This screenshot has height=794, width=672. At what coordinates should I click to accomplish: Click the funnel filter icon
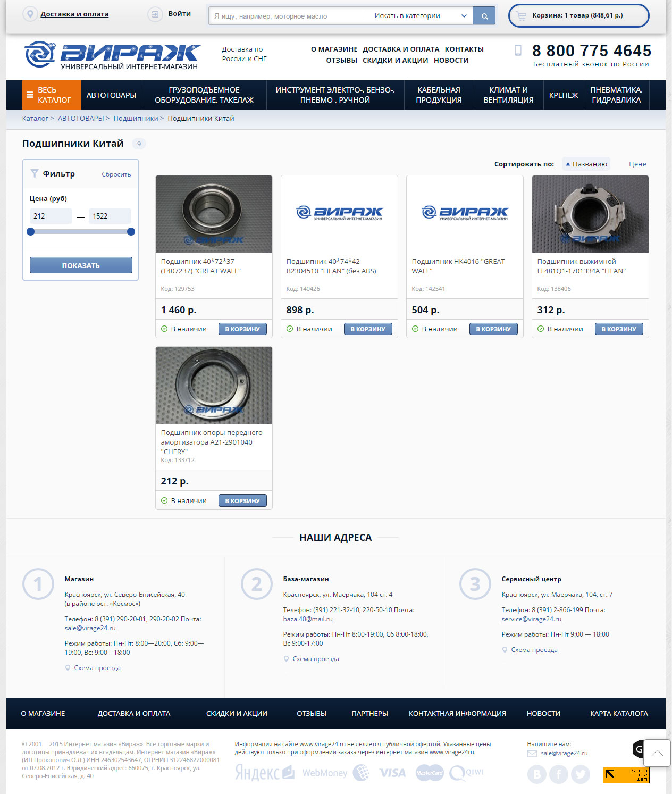(35, 173)
